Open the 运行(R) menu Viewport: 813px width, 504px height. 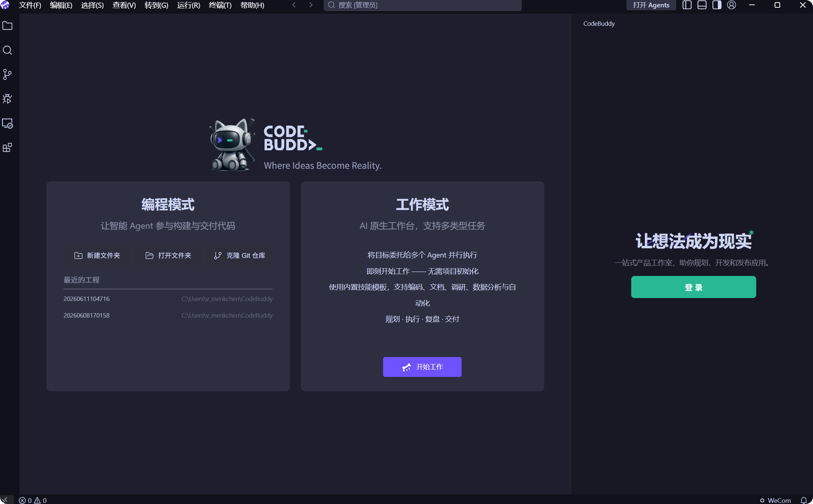(x=188, y=5)
